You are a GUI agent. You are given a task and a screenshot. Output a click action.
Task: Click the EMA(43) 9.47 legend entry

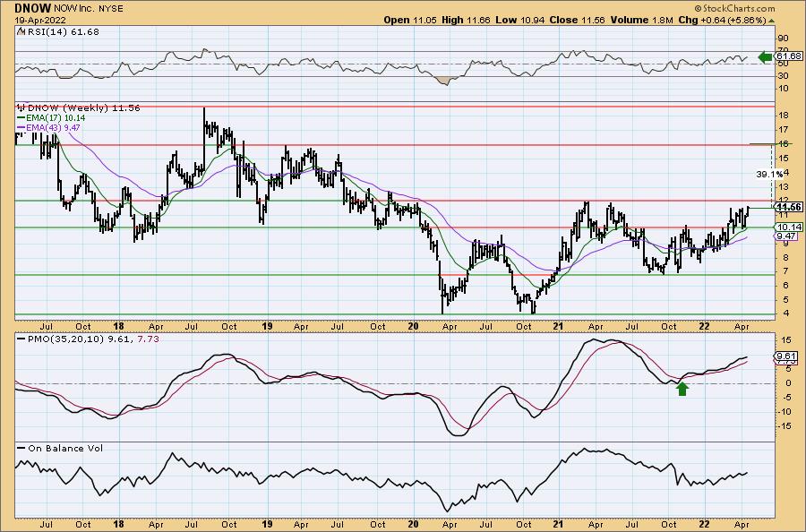click(49, 127)
